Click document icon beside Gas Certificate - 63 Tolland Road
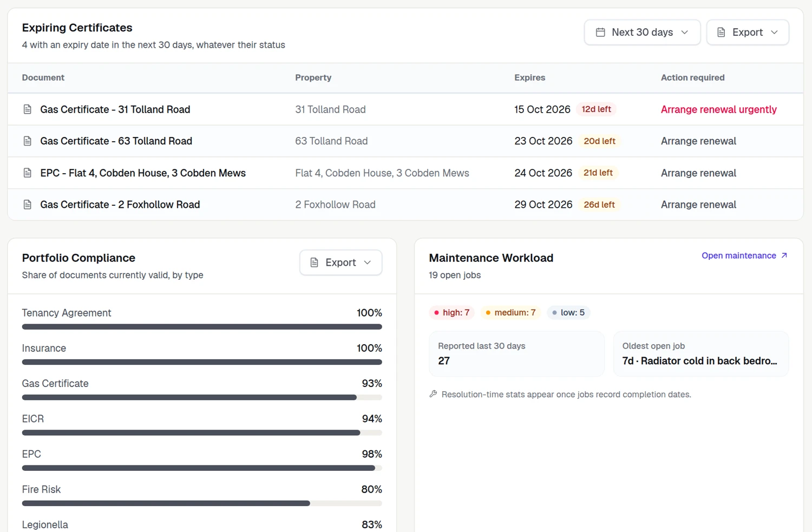Image resolution: width=812 pixels, height=532 pixels. pyautogui.click(x=28, y=141)
